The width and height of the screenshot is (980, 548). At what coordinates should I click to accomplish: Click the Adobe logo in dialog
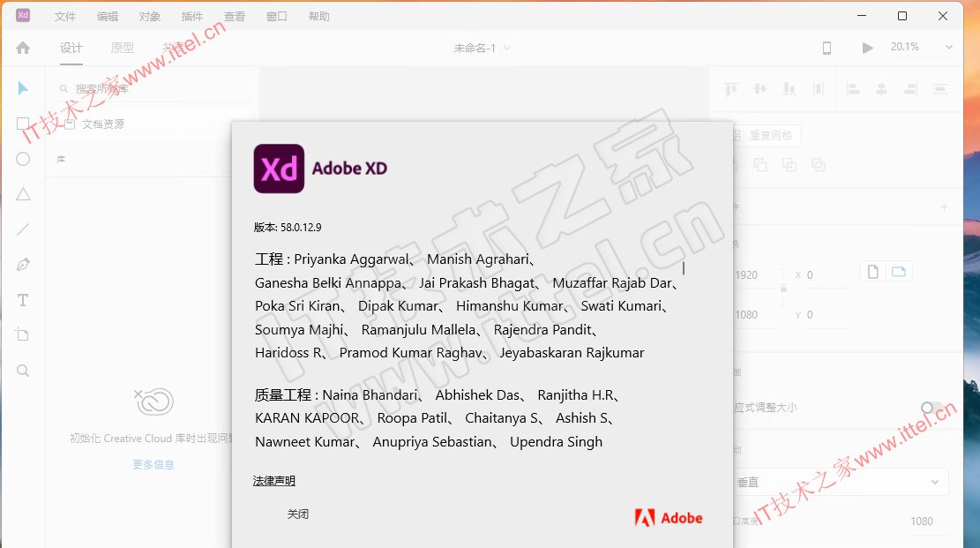(669, 518)
